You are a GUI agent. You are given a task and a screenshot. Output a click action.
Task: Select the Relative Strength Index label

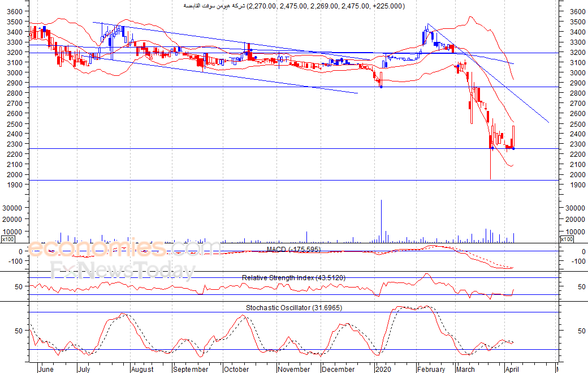pos(293,277)
